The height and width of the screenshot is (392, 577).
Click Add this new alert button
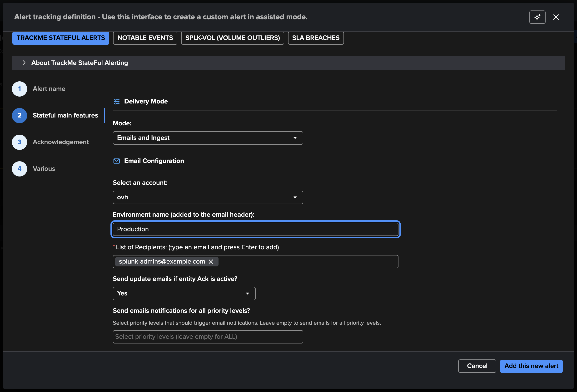pyautogui.click(x=531, y=366)
